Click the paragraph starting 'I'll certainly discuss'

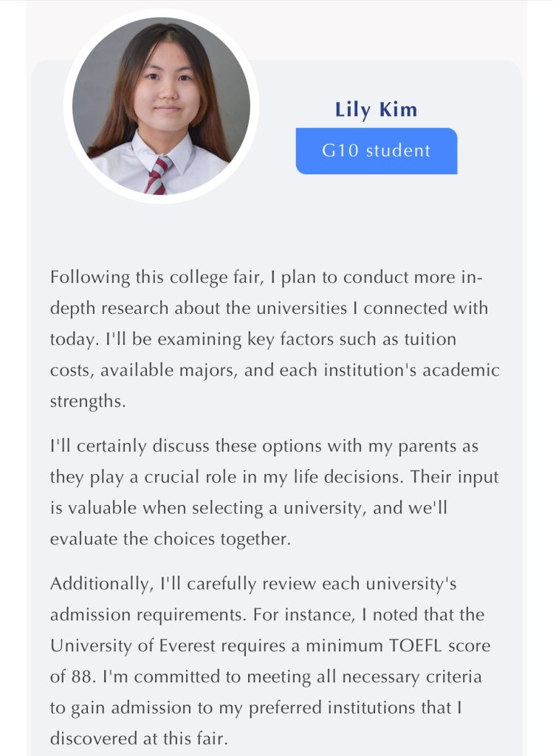tap(274, 492)
